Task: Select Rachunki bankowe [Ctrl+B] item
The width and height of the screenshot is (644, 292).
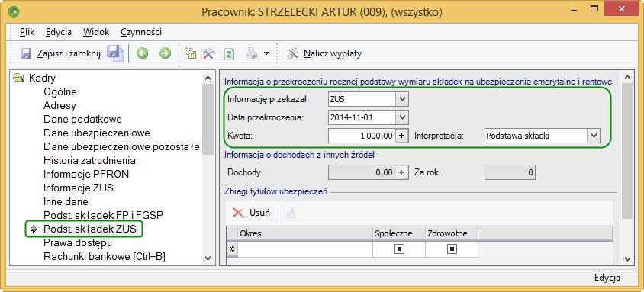Action: click(105, 257)
